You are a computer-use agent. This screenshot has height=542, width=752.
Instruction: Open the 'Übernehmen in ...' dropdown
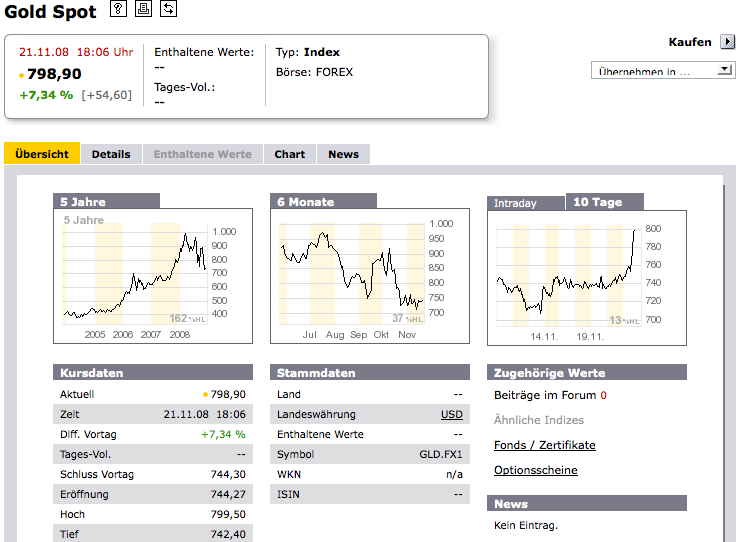point(664,71)
